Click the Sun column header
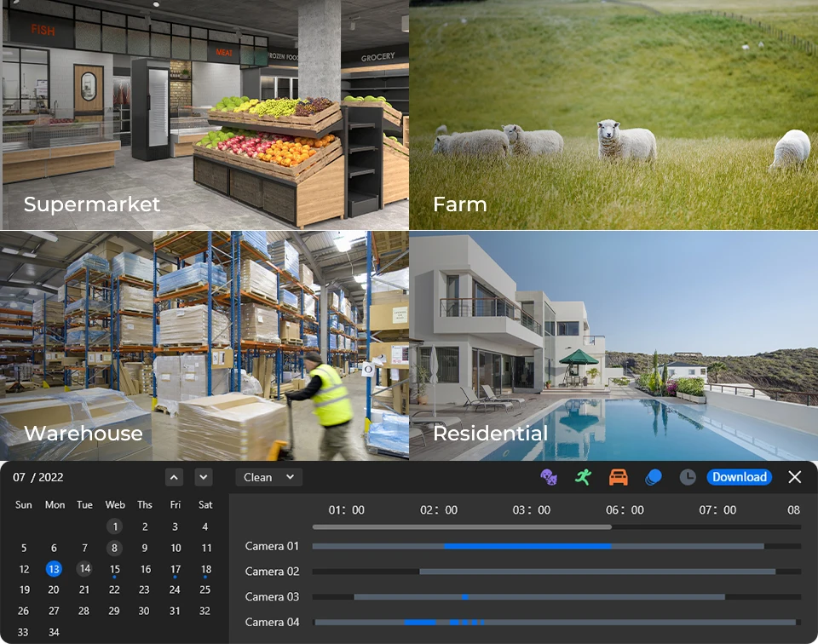818x644 pixels. (24, 505)
